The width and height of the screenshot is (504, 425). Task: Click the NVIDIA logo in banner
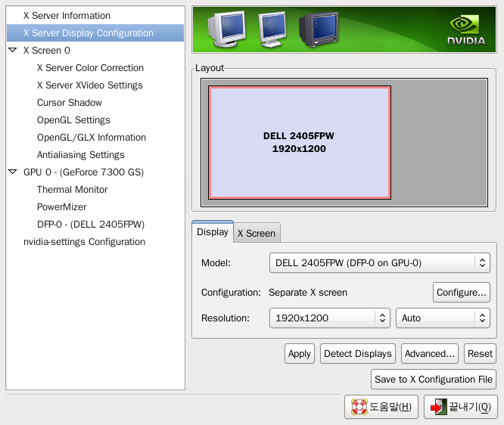[x=468, y=30]
